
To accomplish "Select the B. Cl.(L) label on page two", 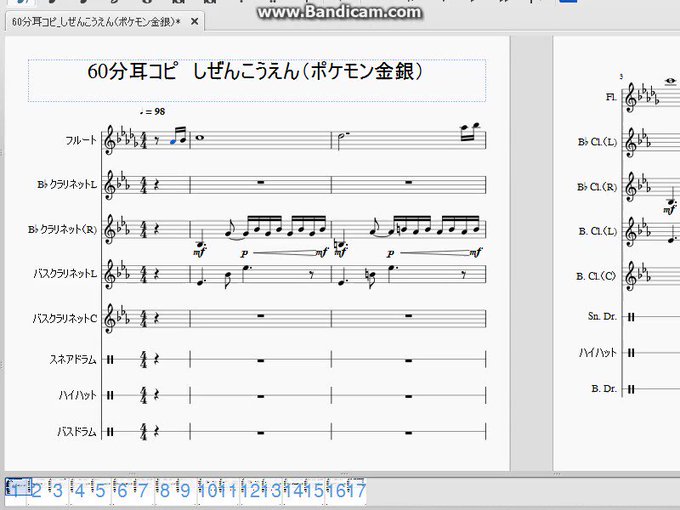I will point(598,232).
